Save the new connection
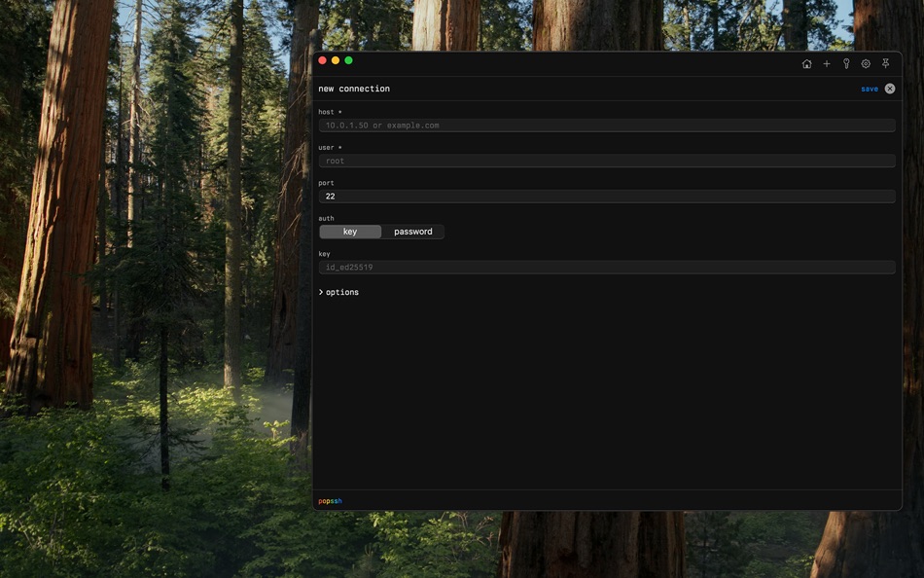 click(870, 89)
